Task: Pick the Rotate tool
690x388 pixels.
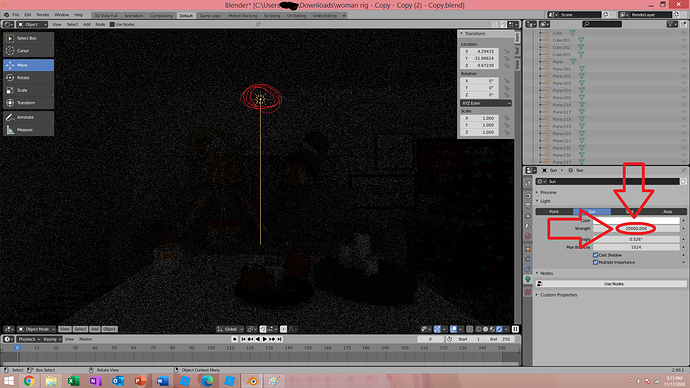Action: coord(28,77)
